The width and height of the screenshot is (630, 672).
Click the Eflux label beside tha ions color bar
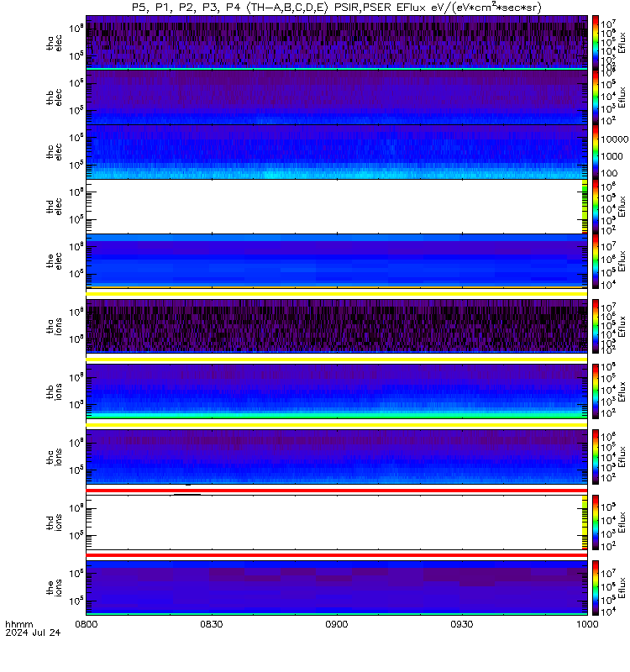click(x=622, y=326)
